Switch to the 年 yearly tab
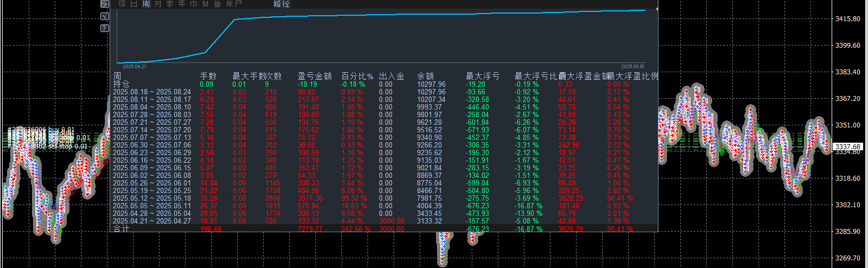This screenshot has width=868, height=268. (182, 4)
